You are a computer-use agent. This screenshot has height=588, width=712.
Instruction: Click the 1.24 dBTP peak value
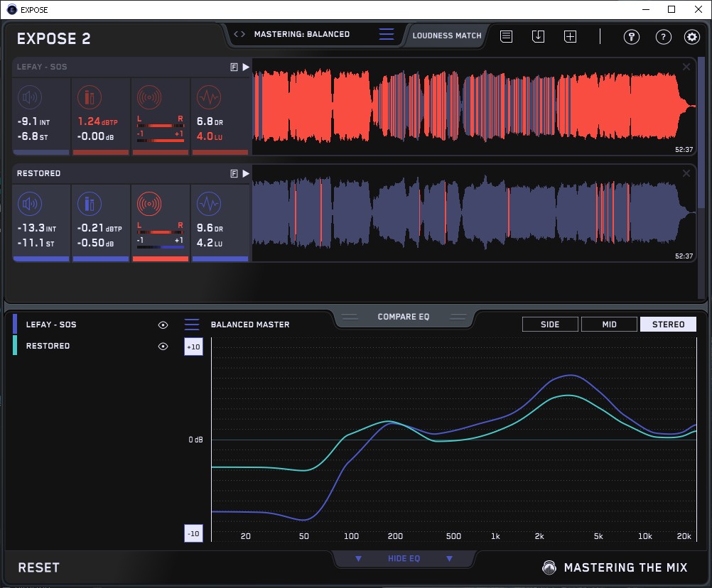click(97, 121)
